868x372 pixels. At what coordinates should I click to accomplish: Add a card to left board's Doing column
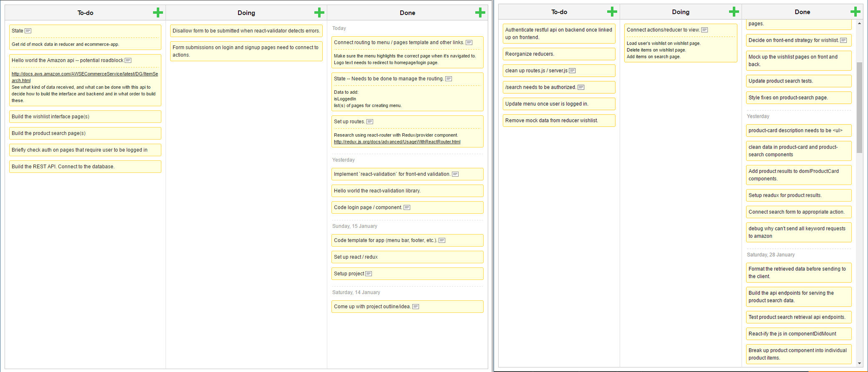pyautogui.click(x=319, y=12)
